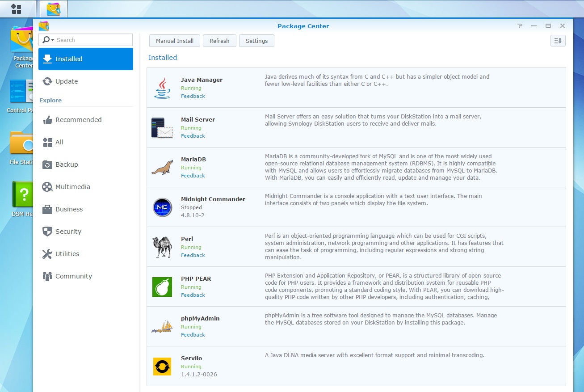Select the Installed sidebar tab
The height and width of the screenshot is (392, 584).
86,59
